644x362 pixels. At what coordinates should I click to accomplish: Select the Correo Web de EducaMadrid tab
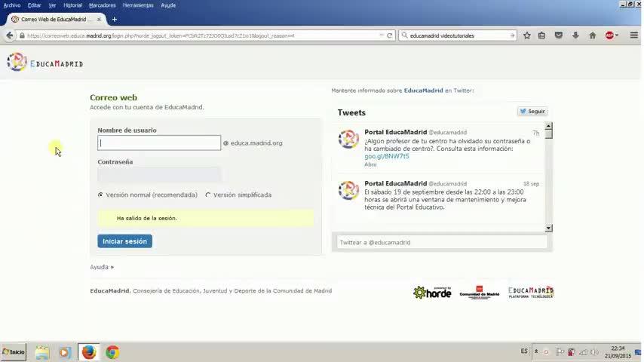(x=56, y=20)
